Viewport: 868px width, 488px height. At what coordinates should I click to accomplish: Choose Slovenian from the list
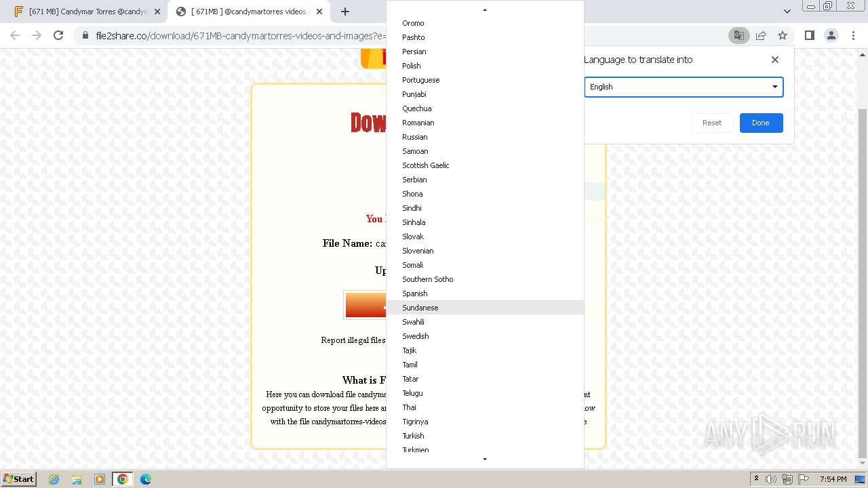485,251
